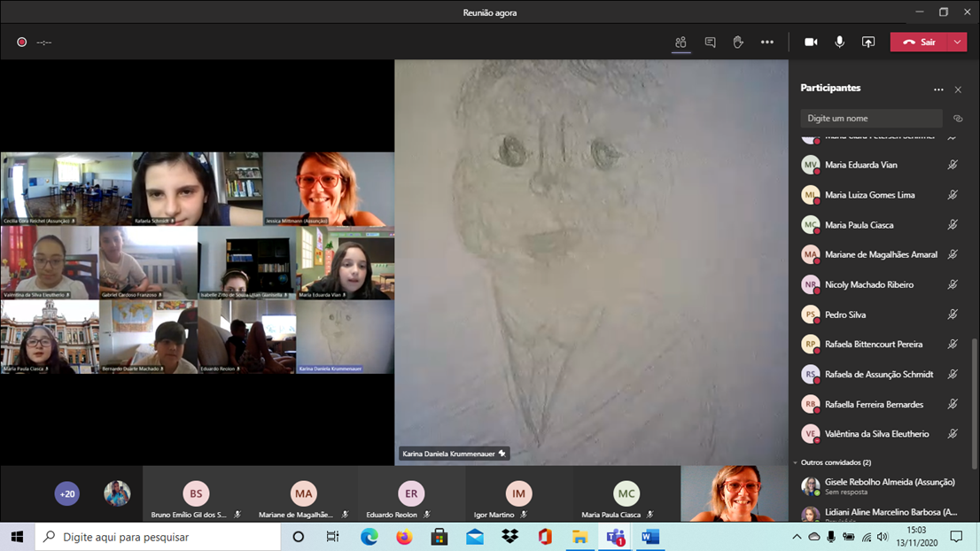Open the show participants icon

(x=681, y=42)
